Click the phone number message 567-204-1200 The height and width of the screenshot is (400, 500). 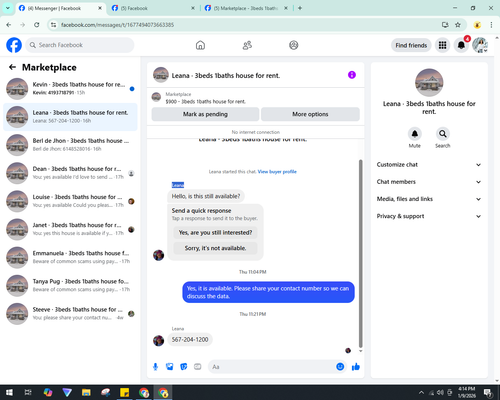[x=190, y=340]
